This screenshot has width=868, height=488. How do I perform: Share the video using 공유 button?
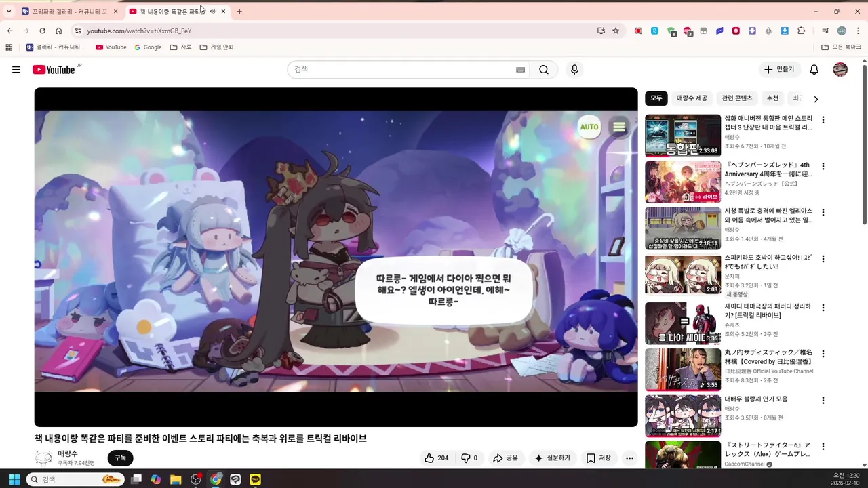505,458
